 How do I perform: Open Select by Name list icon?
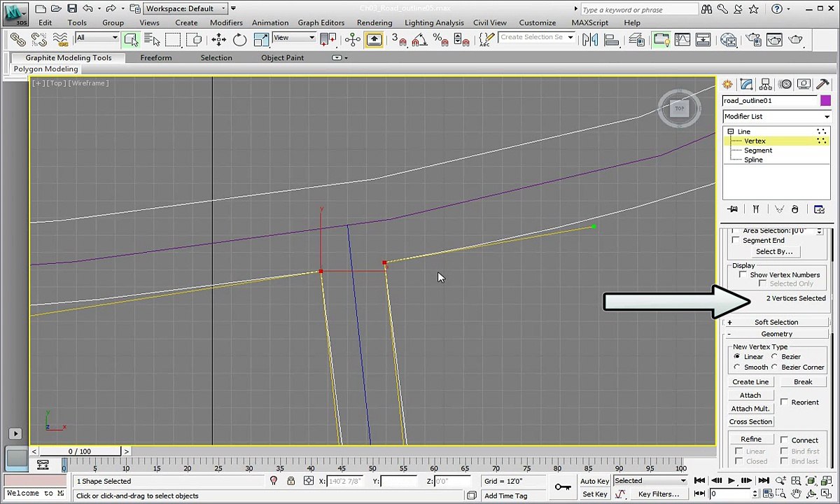(x=152, y=39)
